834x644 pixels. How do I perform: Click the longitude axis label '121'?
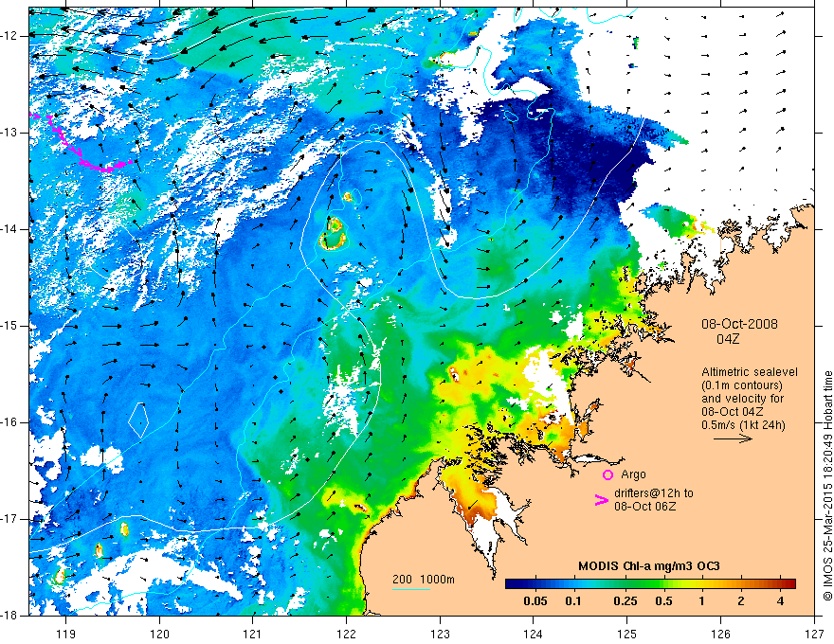[x=253, y=634]
